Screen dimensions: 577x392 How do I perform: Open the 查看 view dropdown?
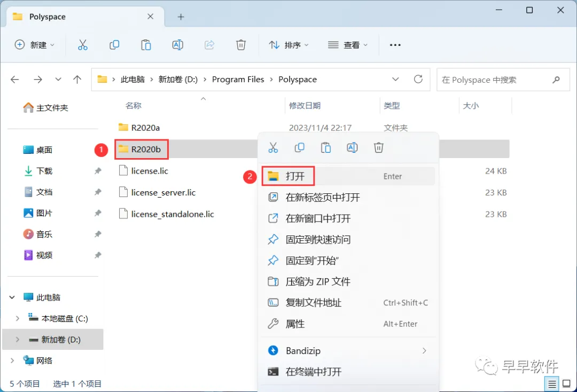tap(348, 45)
